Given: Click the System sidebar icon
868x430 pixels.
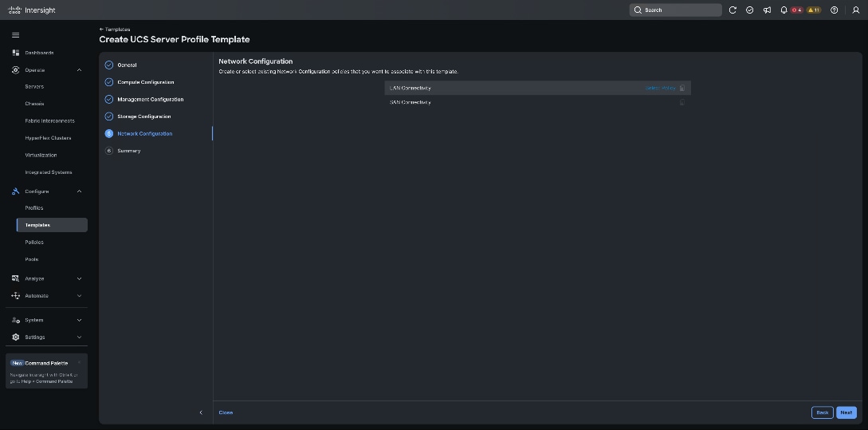Looking at the screenshot, I should (15, 320).
